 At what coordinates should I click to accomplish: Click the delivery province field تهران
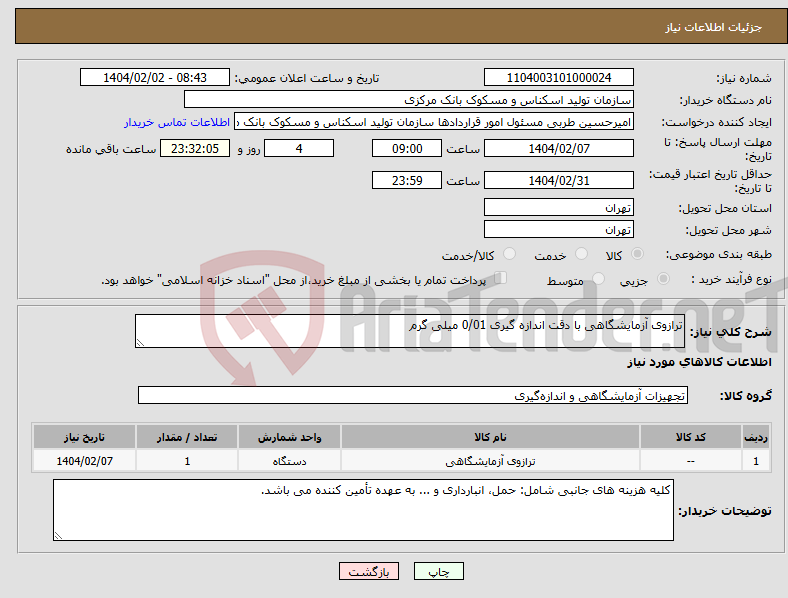coord(558,207)
